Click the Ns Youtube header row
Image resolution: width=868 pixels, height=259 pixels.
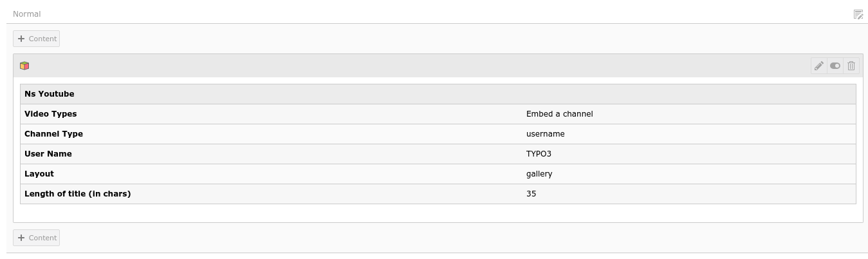point(438,94)
